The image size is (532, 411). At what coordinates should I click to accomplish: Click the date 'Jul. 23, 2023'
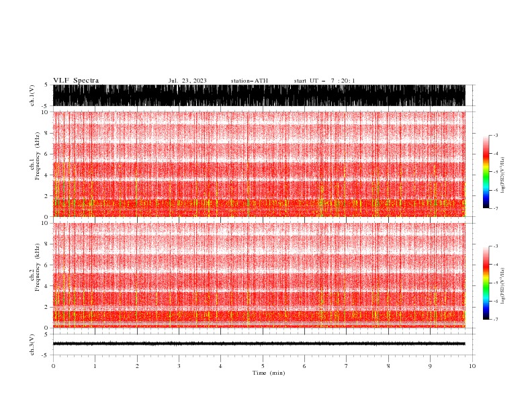click(187, 81)
